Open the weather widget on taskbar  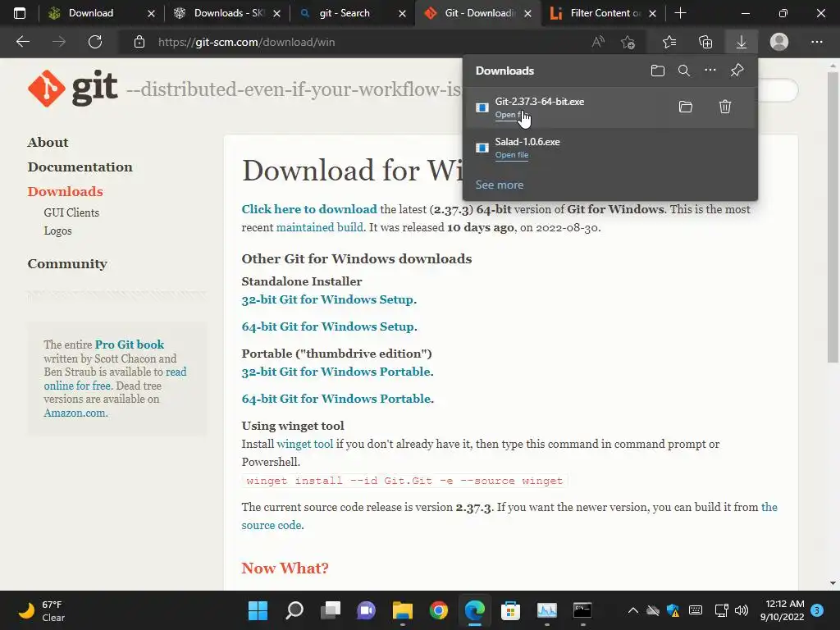tap(41, 610)
